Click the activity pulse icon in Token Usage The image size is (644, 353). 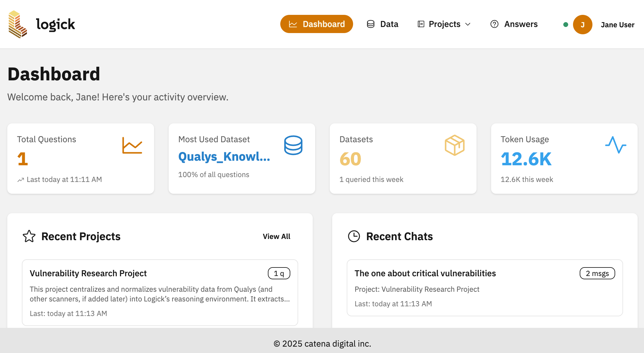pos(615,145)
